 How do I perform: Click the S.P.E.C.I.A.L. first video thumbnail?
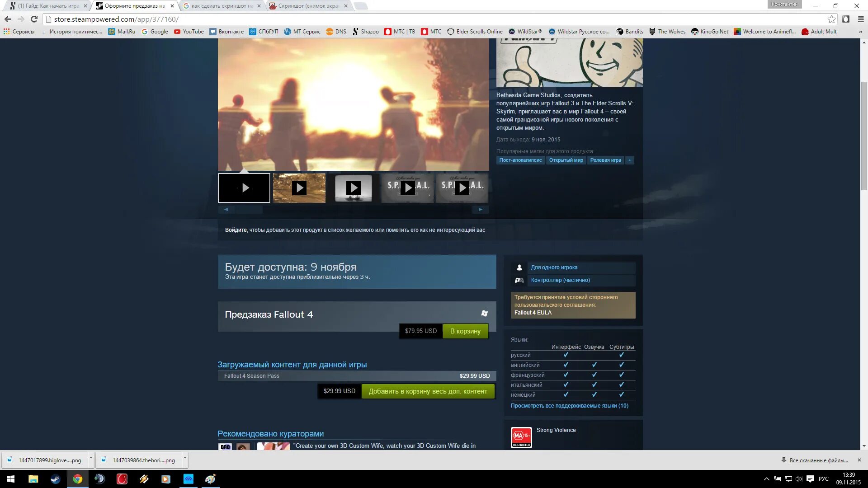(408, 188)
